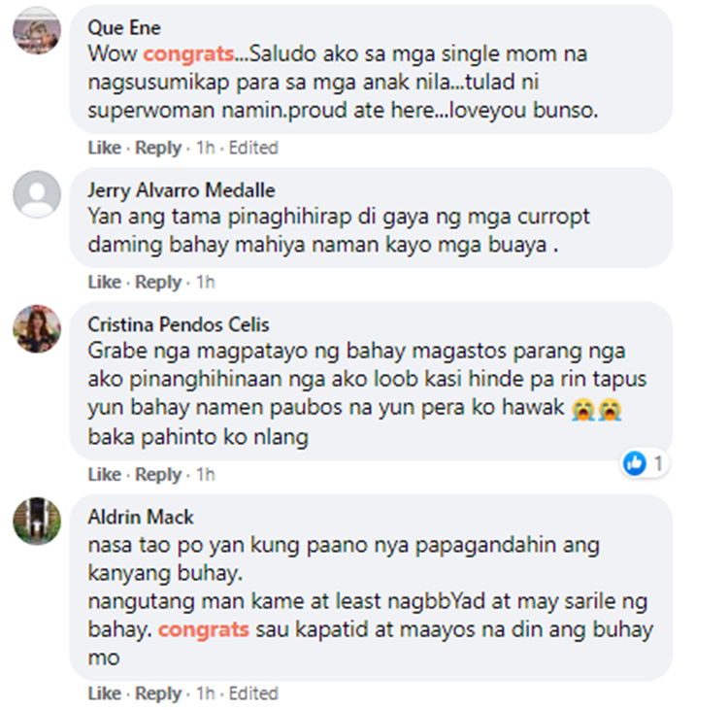This screenshot has height=710, width=728.
Task: Open Cristina Pendos Celis's profile photo
Action: (37, 328)
